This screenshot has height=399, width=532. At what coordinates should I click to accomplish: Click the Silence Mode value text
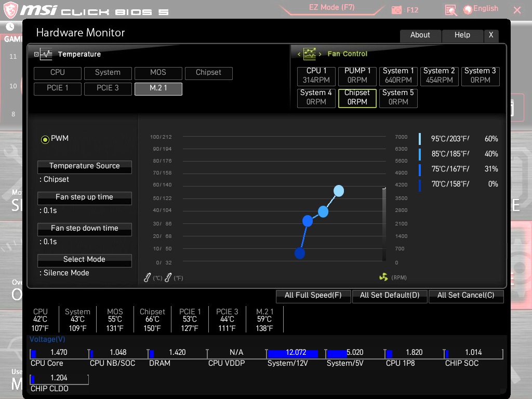click(x=66, y=273)
